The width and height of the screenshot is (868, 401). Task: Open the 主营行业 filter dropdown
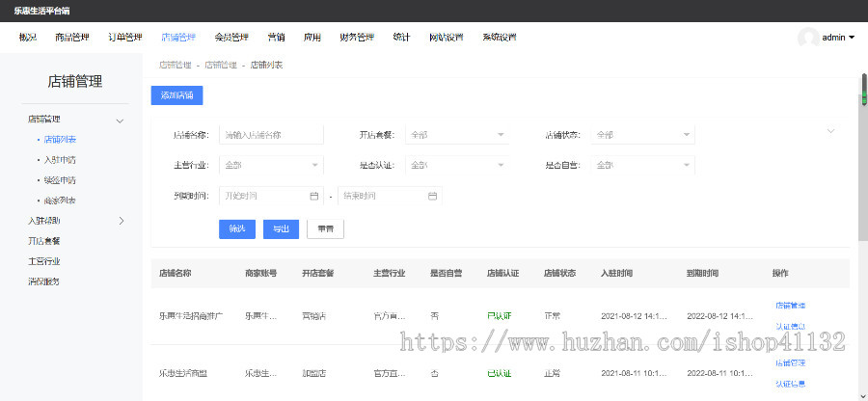click(x=271, y=165)
